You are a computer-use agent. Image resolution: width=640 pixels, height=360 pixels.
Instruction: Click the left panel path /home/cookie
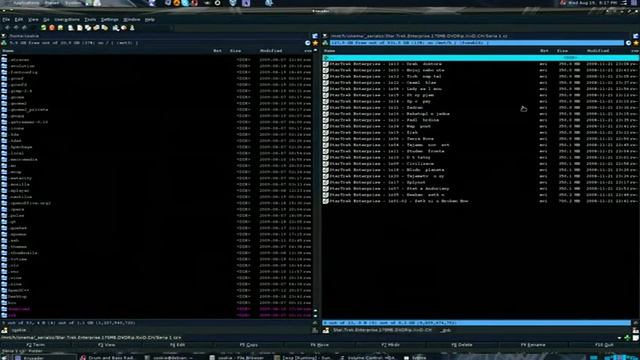tap(24, 36)
